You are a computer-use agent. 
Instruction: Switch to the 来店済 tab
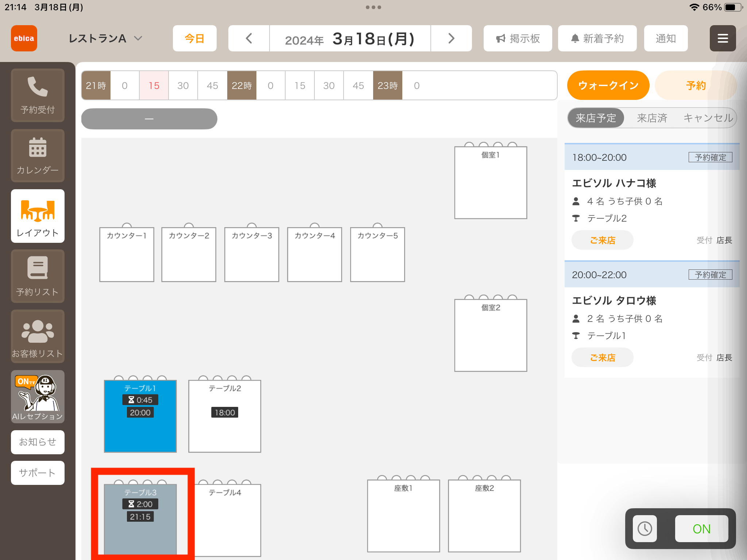(x=652, y=118)
